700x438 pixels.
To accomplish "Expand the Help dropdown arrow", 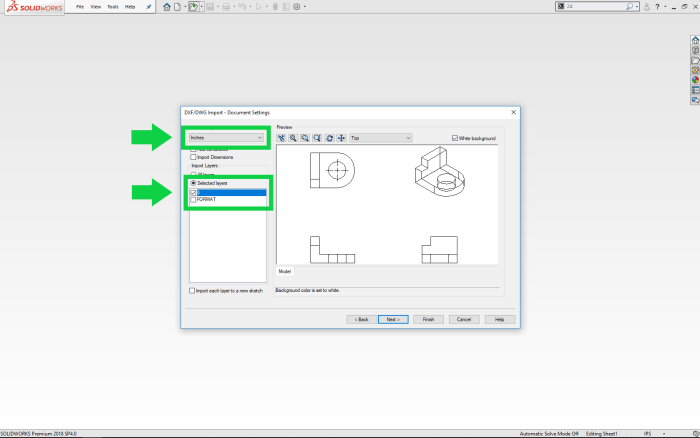I will click(665, 7).
